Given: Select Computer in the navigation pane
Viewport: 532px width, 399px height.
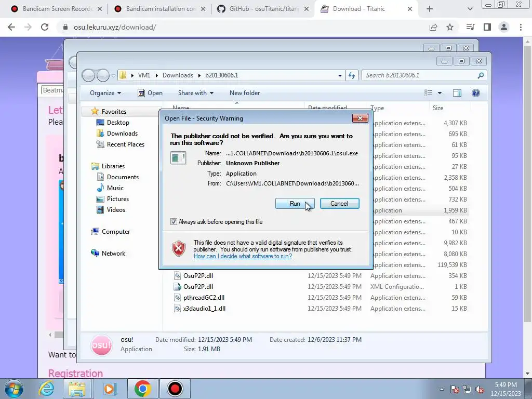Looking at the screenshot, I should pyautogui.click(x=116, y=231).
